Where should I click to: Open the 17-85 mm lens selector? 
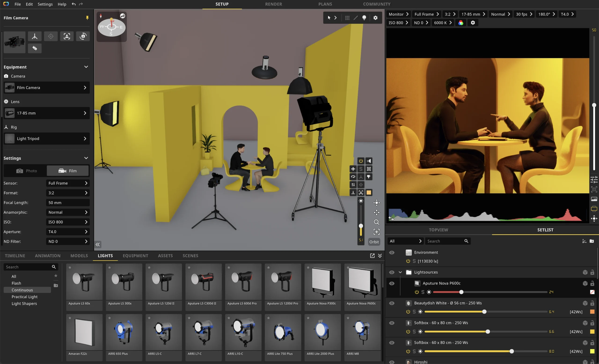tap(47, 113)
